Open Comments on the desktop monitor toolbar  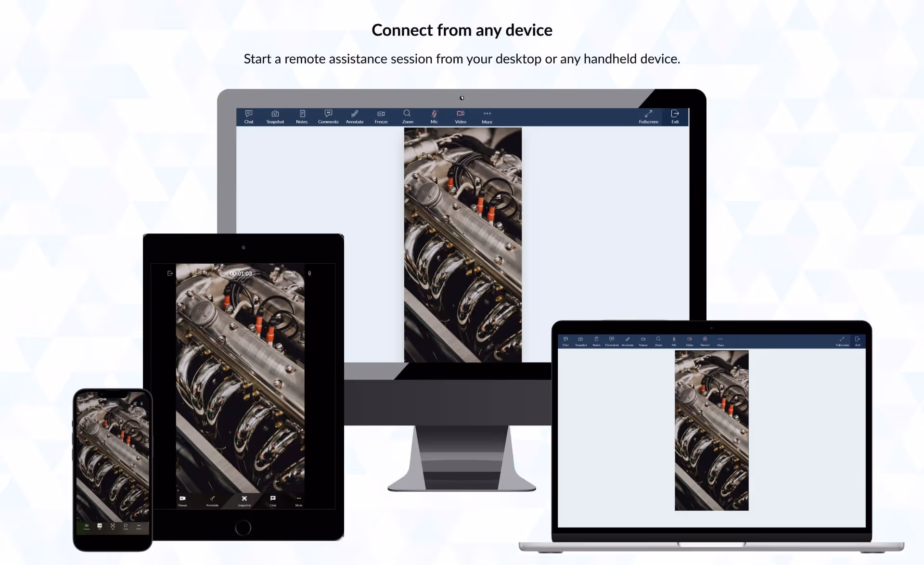pos(328,117)
